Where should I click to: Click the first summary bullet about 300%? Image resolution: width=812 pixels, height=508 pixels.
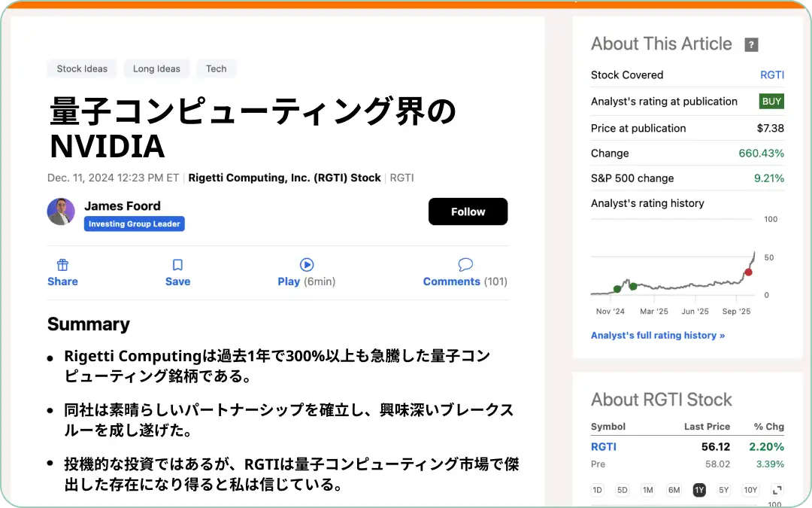tap(277, 366)
